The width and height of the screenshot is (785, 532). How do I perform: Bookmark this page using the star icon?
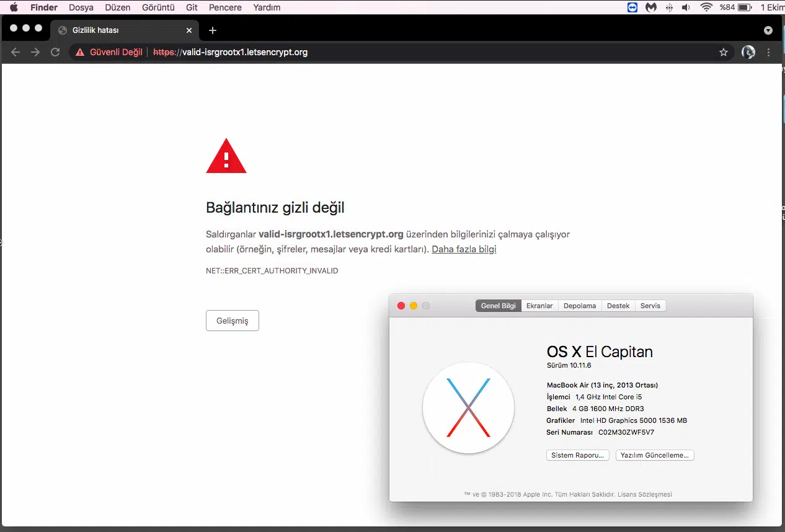[723, 52]
